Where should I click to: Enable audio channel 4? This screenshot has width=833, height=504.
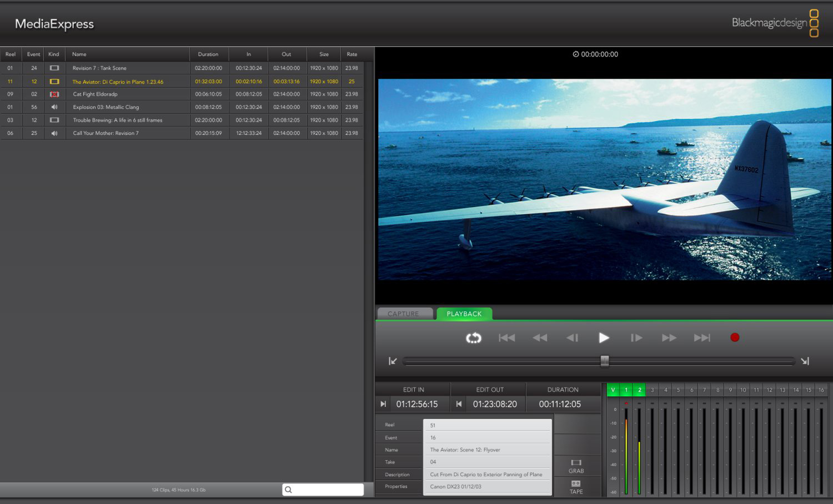[x=665, y=390]
